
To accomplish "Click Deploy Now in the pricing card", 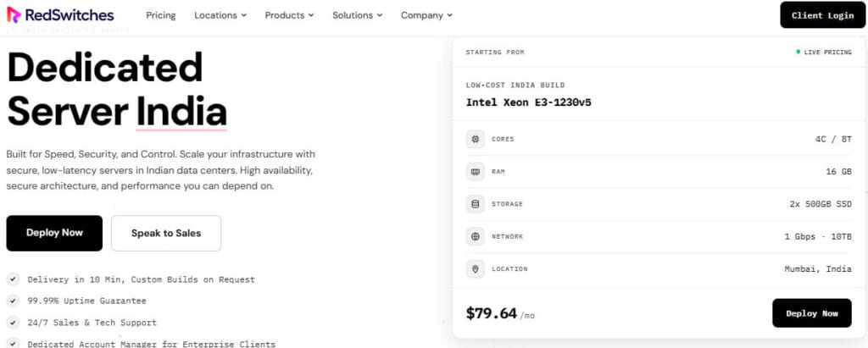I will coord(812,313).
